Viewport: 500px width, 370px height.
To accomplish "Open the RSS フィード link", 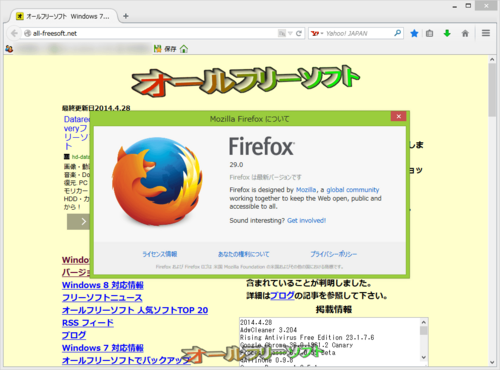I will point(88,323).
